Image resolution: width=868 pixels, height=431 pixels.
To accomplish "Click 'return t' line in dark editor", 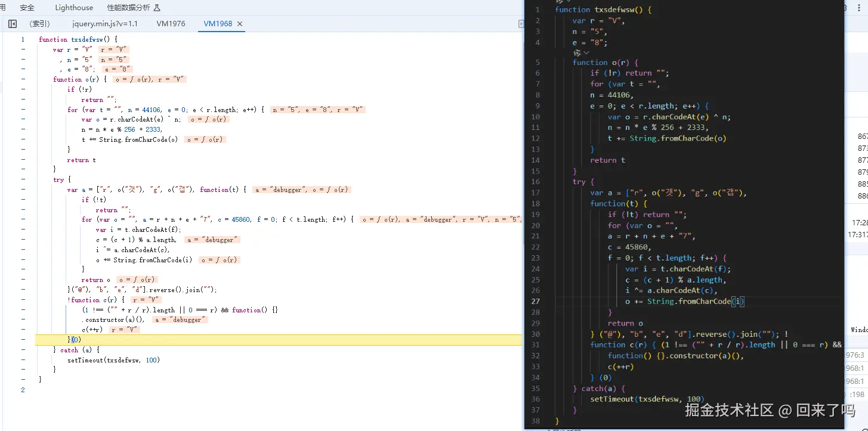I will [608, 160].
